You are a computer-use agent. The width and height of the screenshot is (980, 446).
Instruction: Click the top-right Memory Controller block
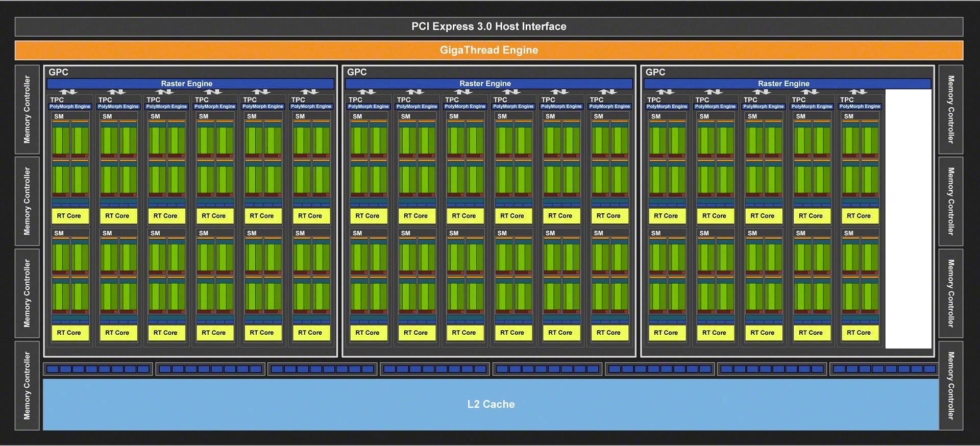pyautogui.click(x=950, y=109)
